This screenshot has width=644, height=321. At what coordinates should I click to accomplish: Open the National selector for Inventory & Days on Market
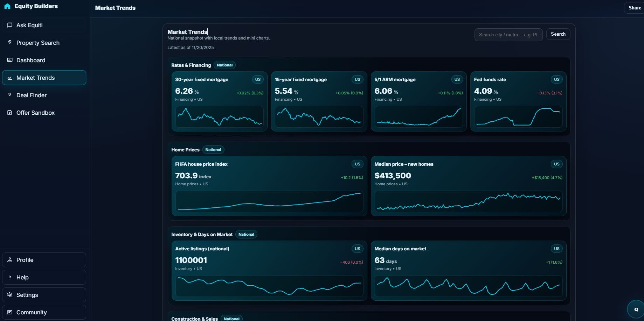pyautogui.click(x=246, y=234)
